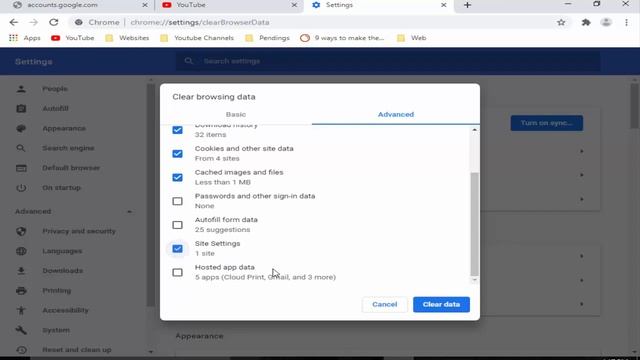Open Reset and clean up in sidebar
The width and height of the screenshot is (640, 360).
click(x=77, y=350)
